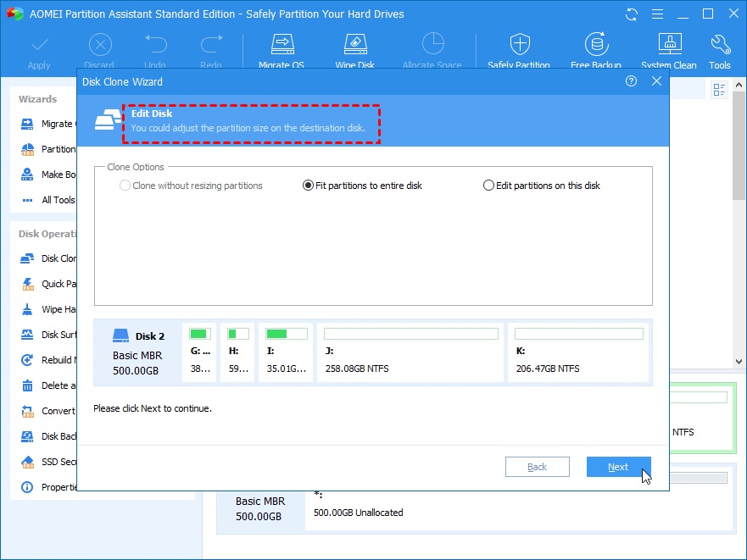This screenshot has height=560, width=747.
Task: Click the refresh icon in the title bar
Action: point(632,14)
